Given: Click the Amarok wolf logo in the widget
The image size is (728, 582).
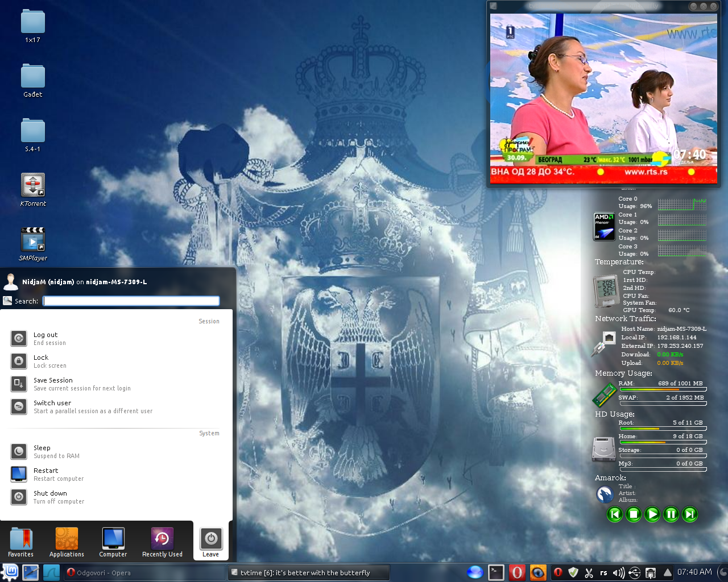Looking at the screenshot, I should tap(605, 494).
